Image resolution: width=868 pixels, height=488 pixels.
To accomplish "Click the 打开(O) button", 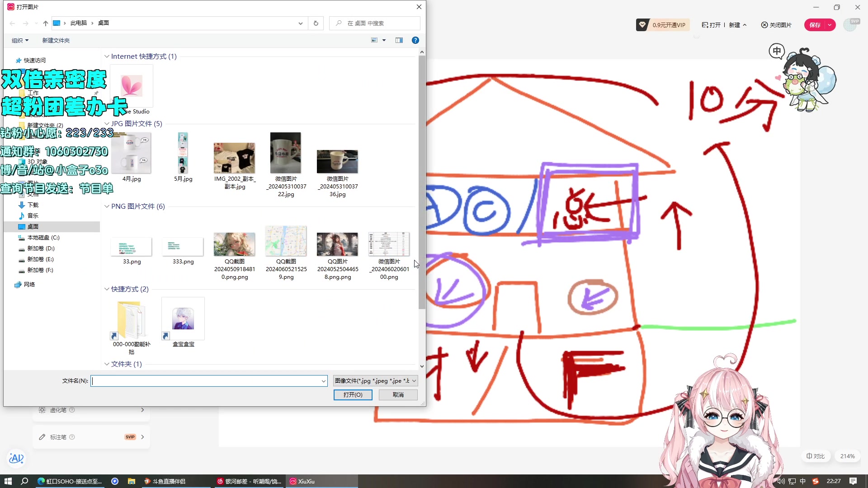I will pyautogui.click(x=353, y=394).
